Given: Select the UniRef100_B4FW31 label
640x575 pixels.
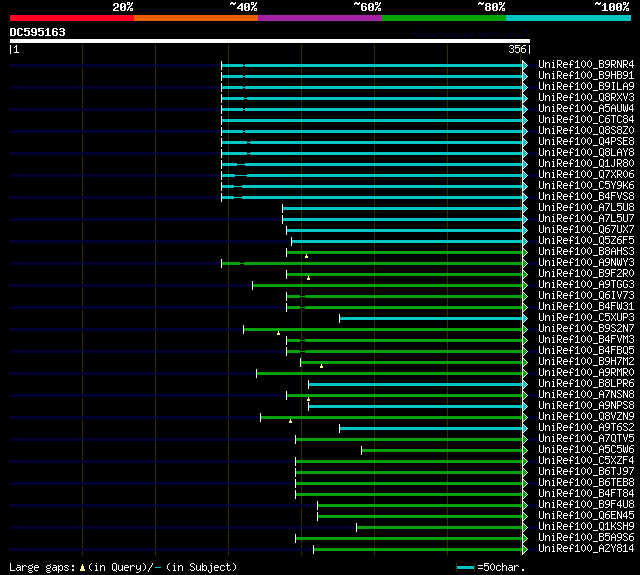Looking at the screenshot, I should 586,307.
